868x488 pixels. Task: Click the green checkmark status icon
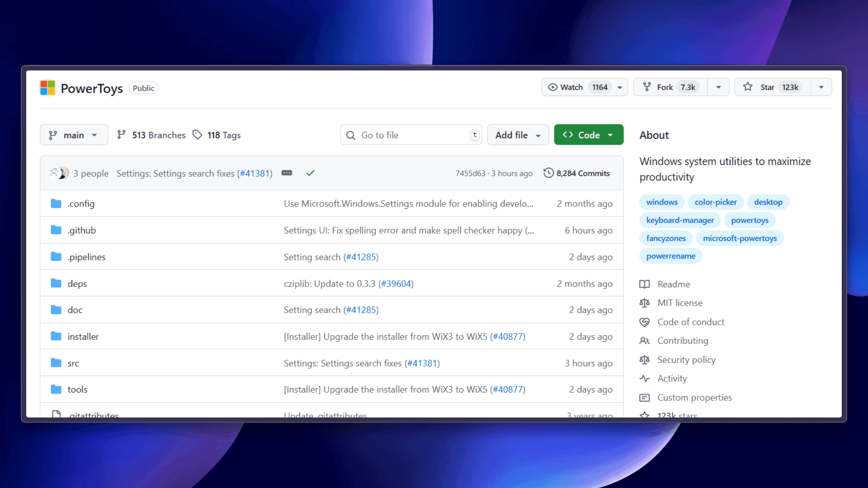[310, 173]
